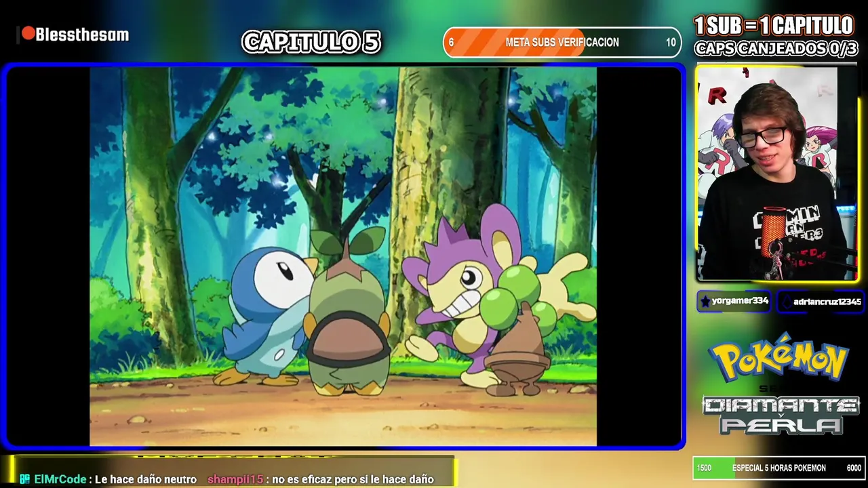Select the CAPITULO 5 title text
Image resolution: width=868 pixels, height=488 pixels.
click(311, 42)
